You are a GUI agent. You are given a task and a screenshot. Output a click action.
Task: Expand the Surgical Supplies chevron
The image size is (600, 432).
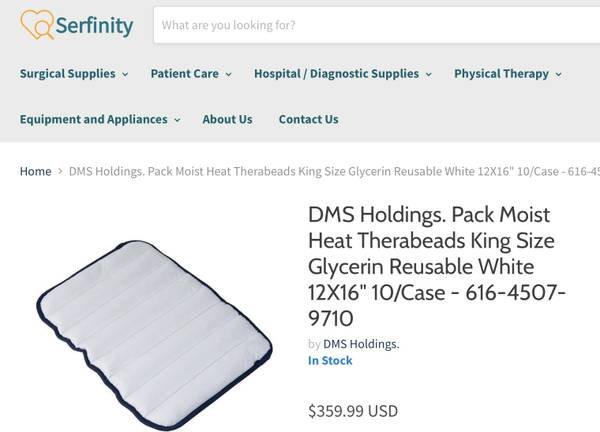[x=125, y=74]
